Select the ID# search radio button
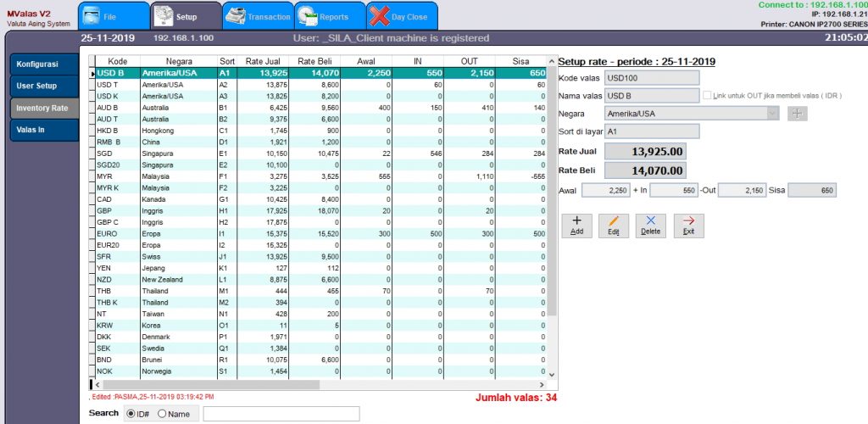 click(131, 413)
